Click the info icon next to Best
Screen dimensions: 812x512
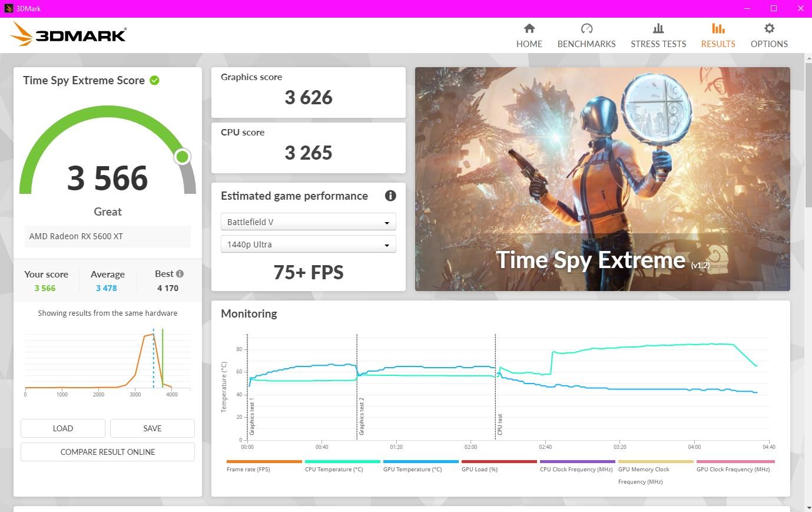pos(180,273)
